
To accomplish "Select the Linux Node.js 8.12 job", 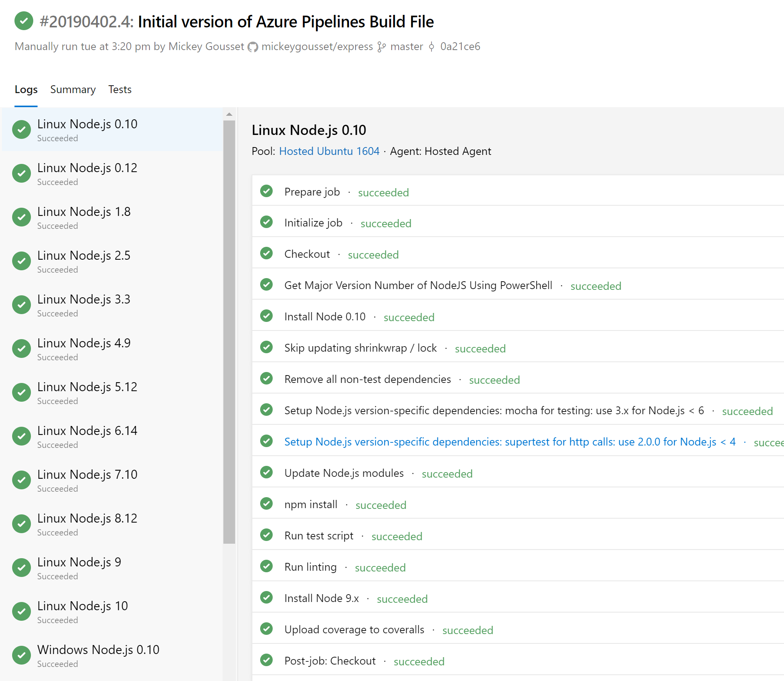I will (87, 524).
